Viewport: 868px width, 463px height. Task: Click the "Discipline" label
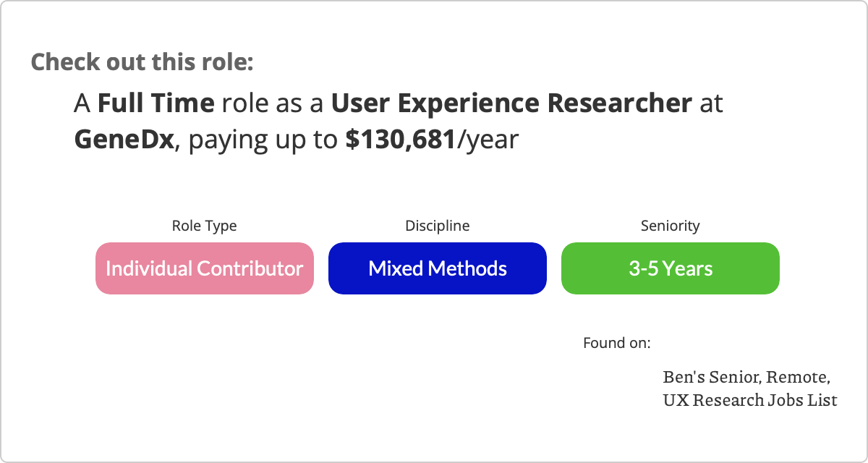click(437, 226)
